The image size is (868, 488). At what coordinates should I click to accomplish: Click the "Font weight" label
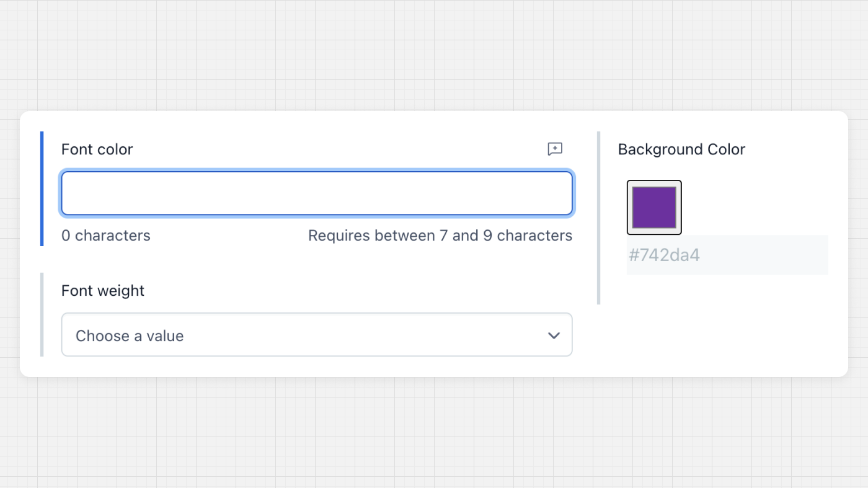pos(103,291)
